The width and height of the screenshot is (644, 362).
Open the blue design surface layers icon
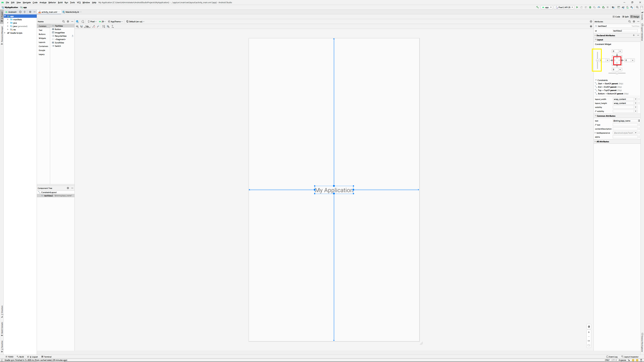pyautogui.click(x=77, y=21)
